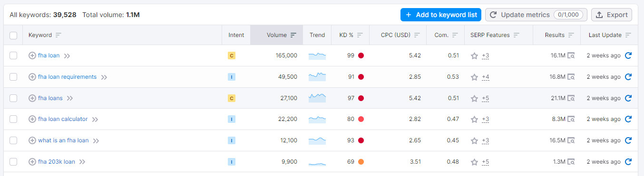The height and width of the screenshot is (176, 644).
Task: View SERP snapshot for 16.8M results
Action: [571, 77]
